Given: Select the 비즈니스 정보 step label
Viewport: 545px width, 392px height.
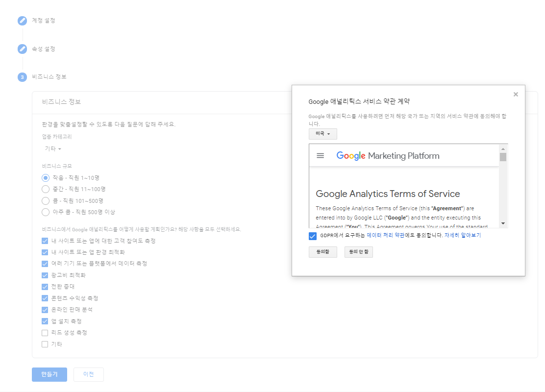Looking at the screenshot, I should 49,77.
